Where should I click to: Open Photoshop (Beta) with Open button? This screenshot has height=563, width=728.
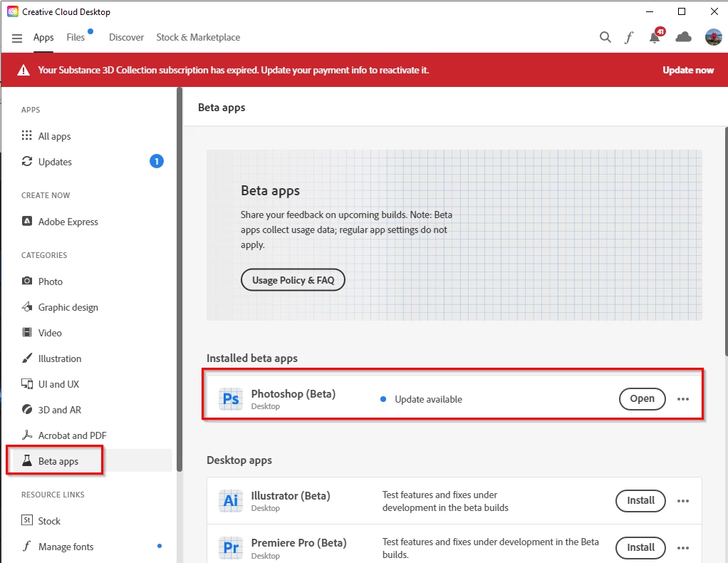(x=642, y=398)
